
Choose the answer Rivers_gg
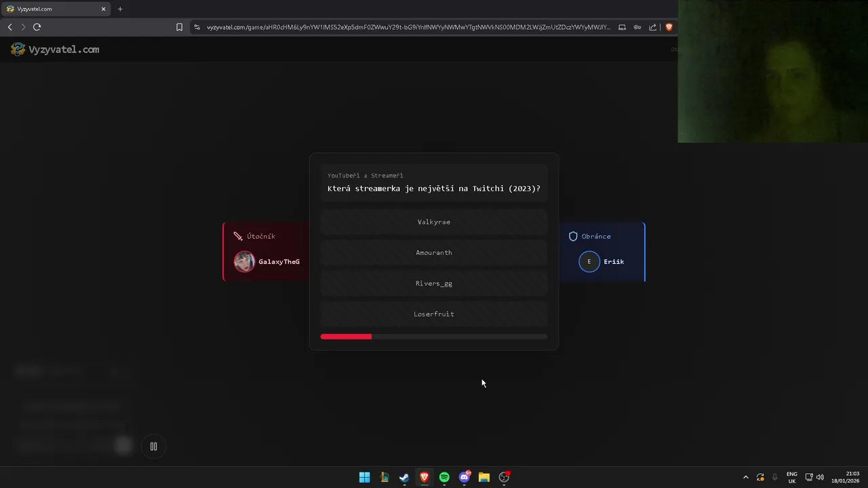click(x=434, y=283)
